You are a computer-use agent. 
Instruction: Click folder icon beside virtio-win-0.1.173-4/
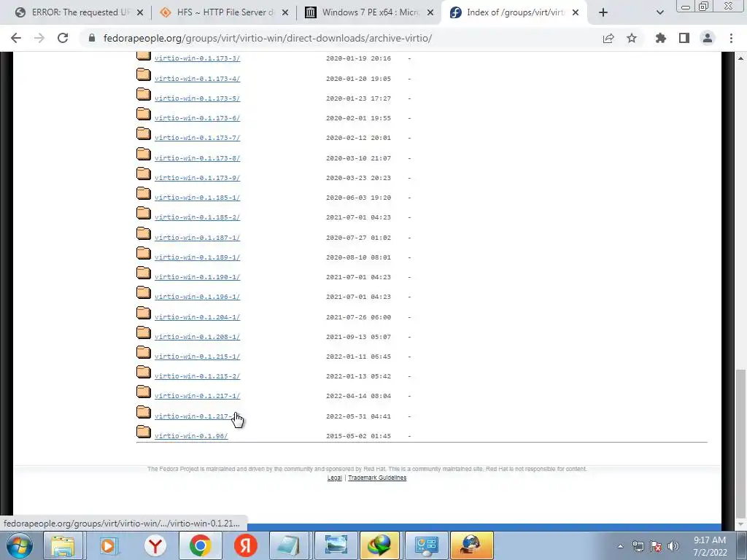pyautogui.click(x=144, y=74)
